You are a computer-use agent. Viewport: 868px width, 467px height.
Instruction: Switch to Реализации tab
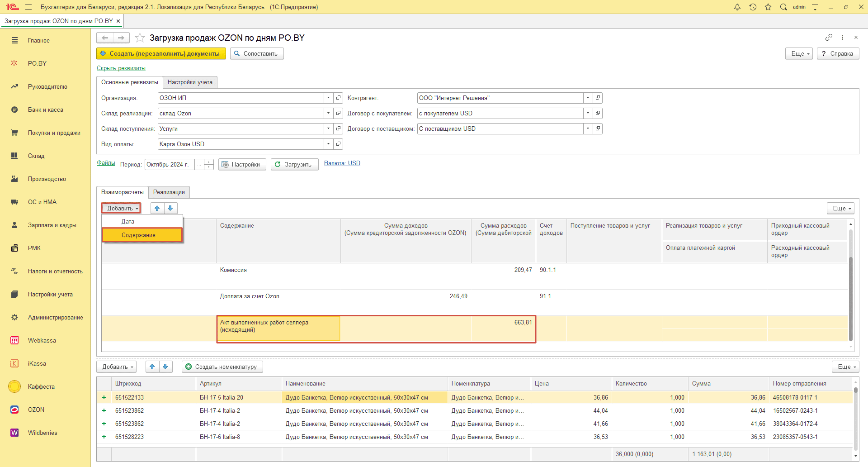tap(169, 192)
